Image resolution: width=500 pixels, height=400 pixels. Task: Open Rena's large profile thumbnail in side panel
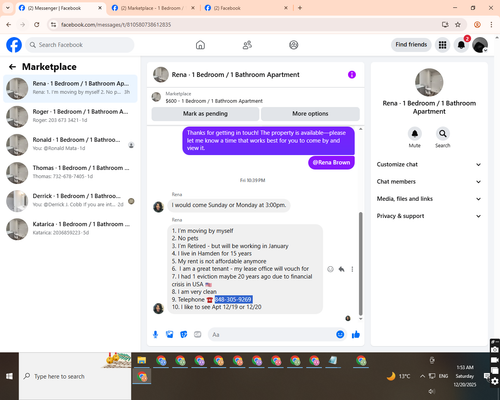pyautogui.click(x=429, y=82)
